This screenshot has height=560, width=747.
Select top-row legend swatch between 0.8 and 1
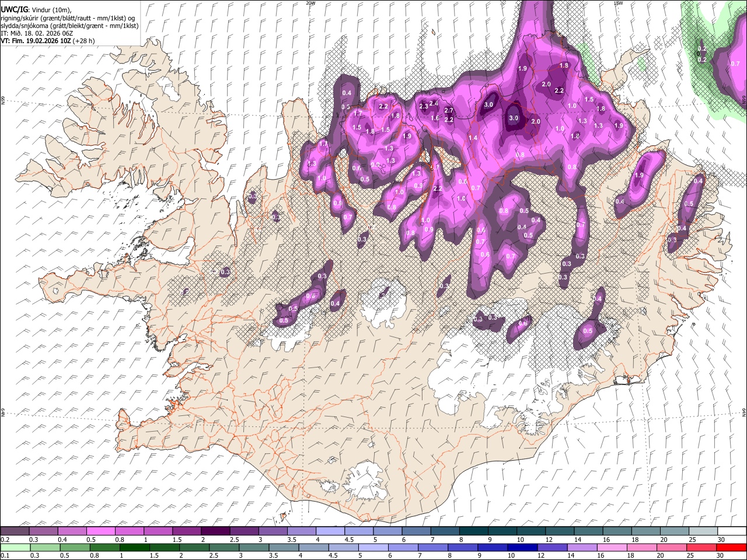click(130, 531)
